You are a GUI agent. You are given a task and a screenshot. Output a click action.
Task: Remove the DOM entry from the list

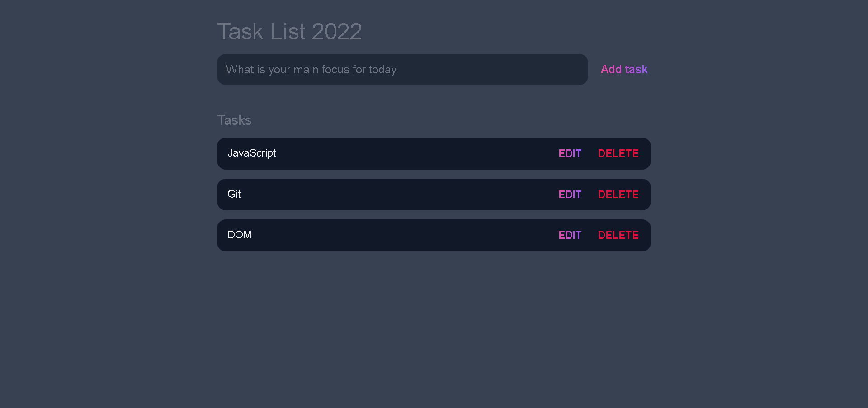(x=618, y=235)
